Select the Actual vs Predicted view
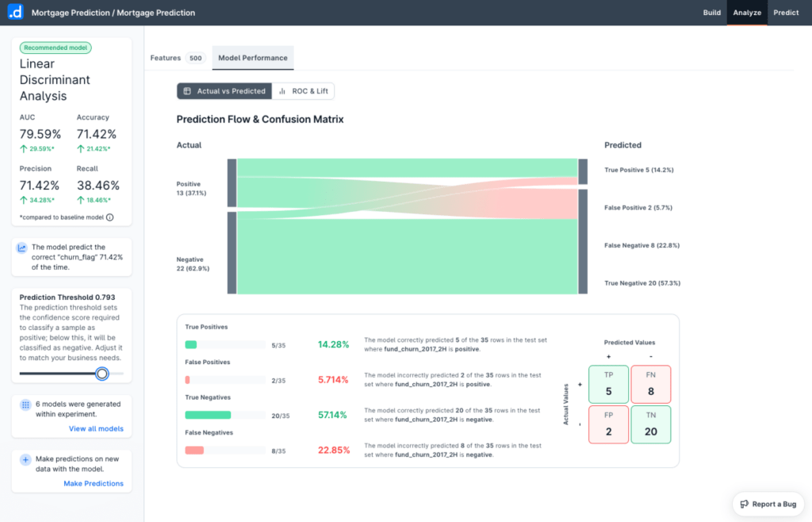This screenshot has height=522, width=812. click(224, 90)
